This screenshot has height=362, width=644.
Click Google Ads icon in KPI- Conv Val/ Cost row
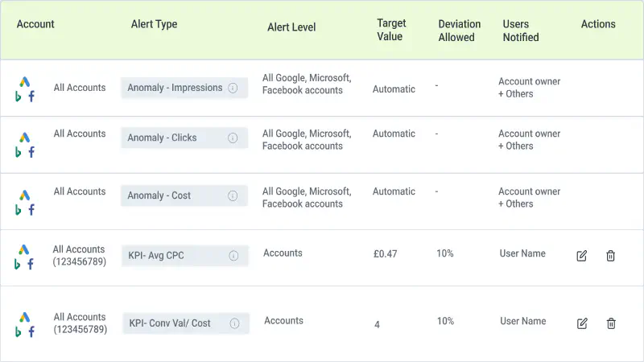(x=25, y=317)
